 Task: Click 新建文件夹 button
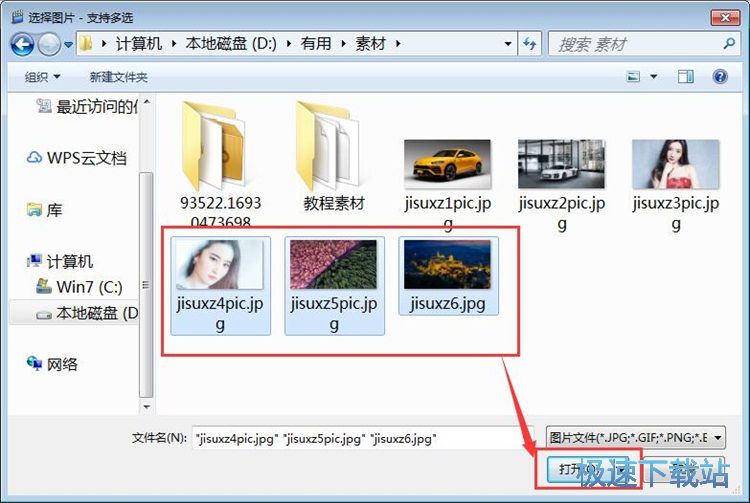(118, 77)
